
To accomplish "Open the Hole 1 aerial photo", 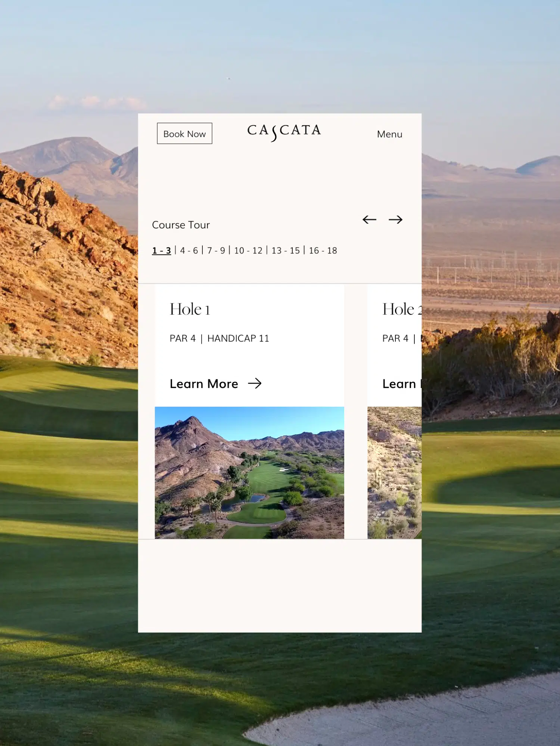I will coord(249,472).
